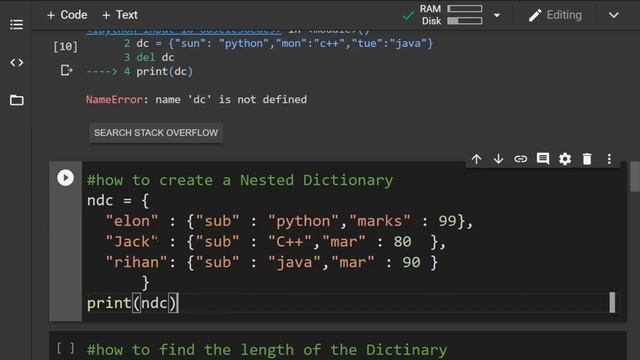Click the "#how to find the length" comment
Viewport: 640px width, 360px height.
[x=267, y=350]
